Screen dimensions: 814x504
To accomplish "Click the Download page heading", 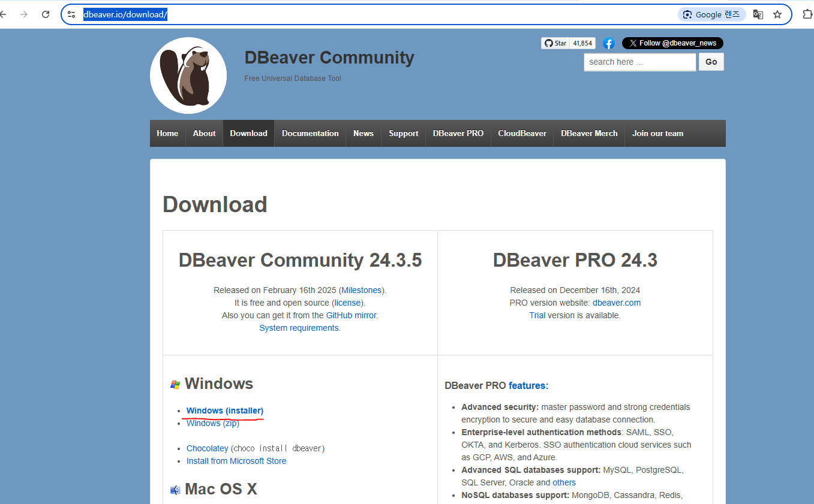I will [215, 204].
